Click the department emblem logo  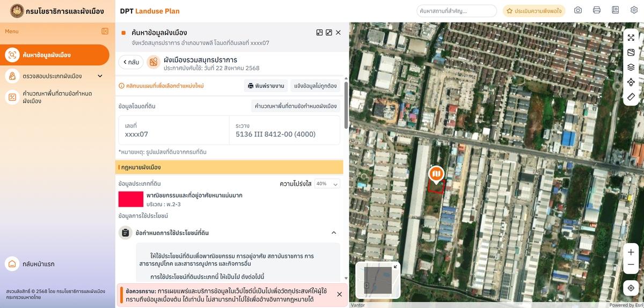coord(17,11)
